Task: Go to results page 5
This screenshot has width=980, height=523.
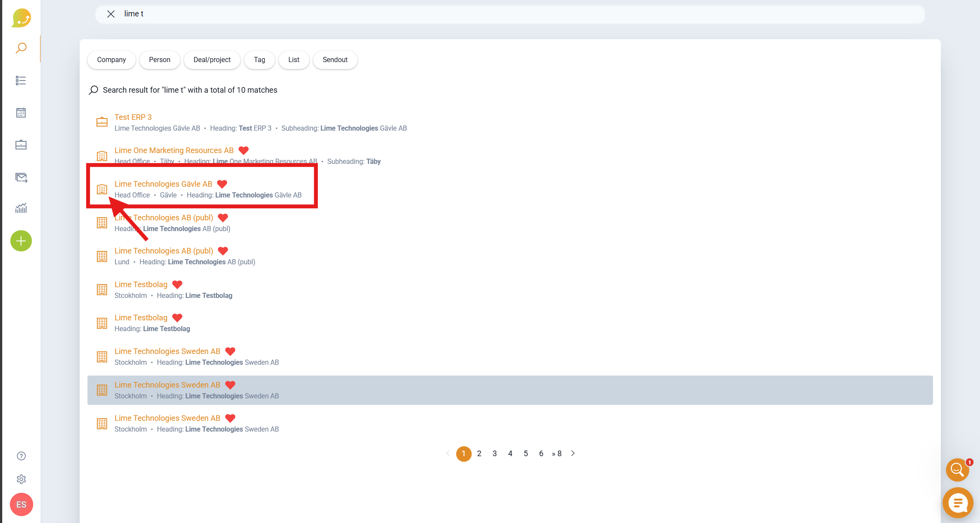Action: coord(526,454)
